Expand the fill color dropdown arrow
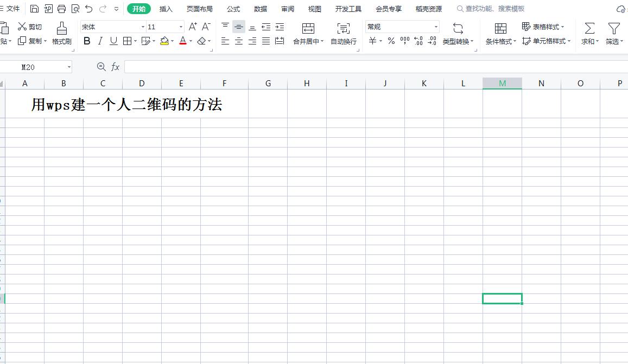The width and height of the screenshot is (628, 364). [x=172, y=41]
